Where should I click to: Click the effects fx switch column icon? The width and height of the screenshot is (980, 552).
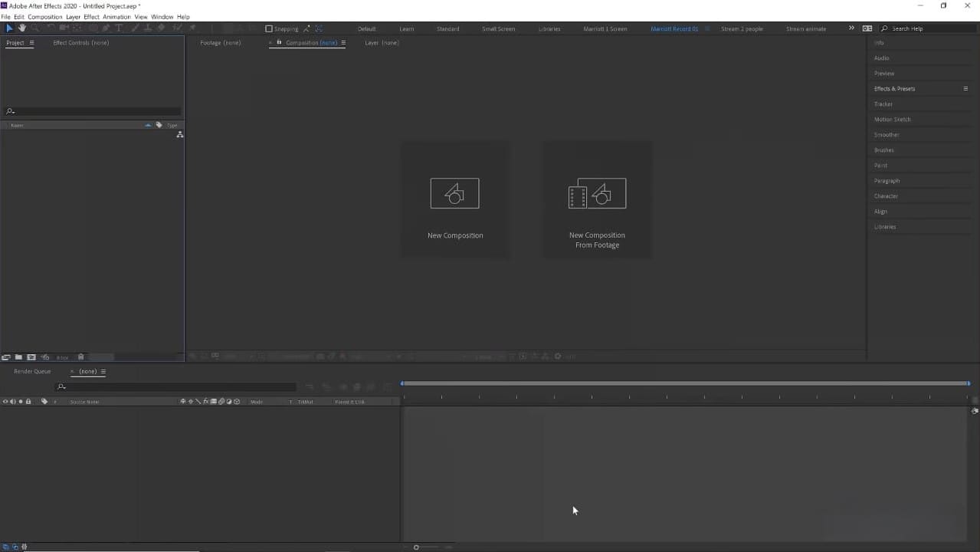205,402
